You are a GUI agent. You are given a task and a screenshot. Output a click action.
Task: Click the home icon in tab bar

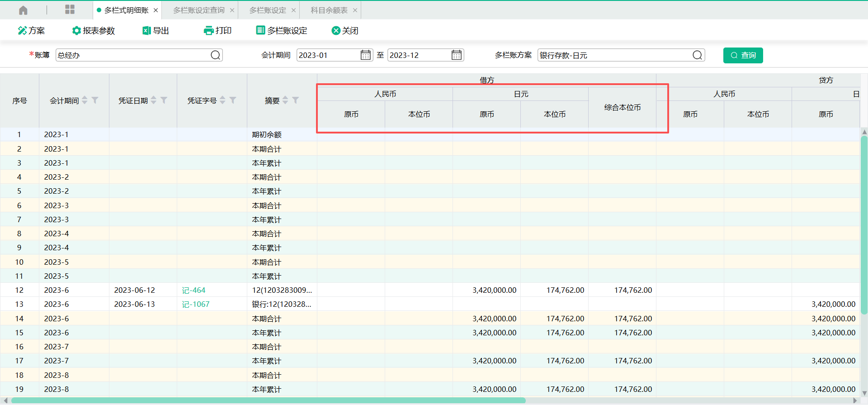pos(24,10)
